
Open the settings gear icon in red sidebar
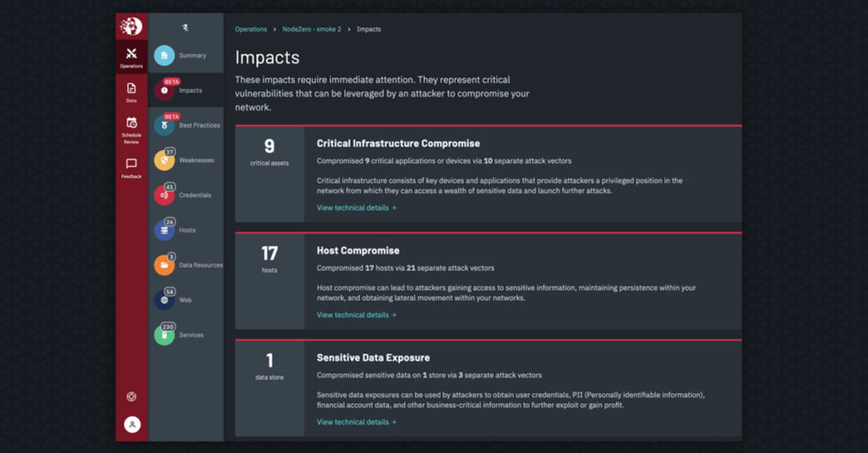click(x=131, y=396)
